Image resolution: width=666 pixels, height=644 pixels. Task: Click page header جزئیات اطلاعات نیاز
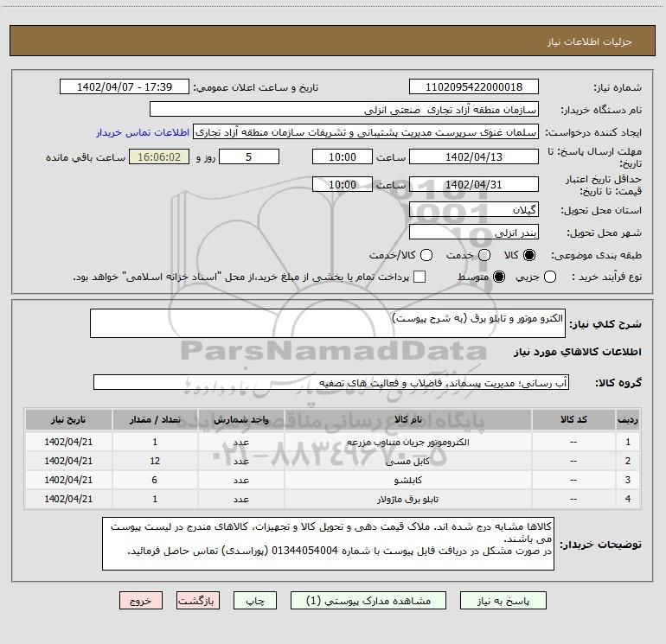[590, 41]
